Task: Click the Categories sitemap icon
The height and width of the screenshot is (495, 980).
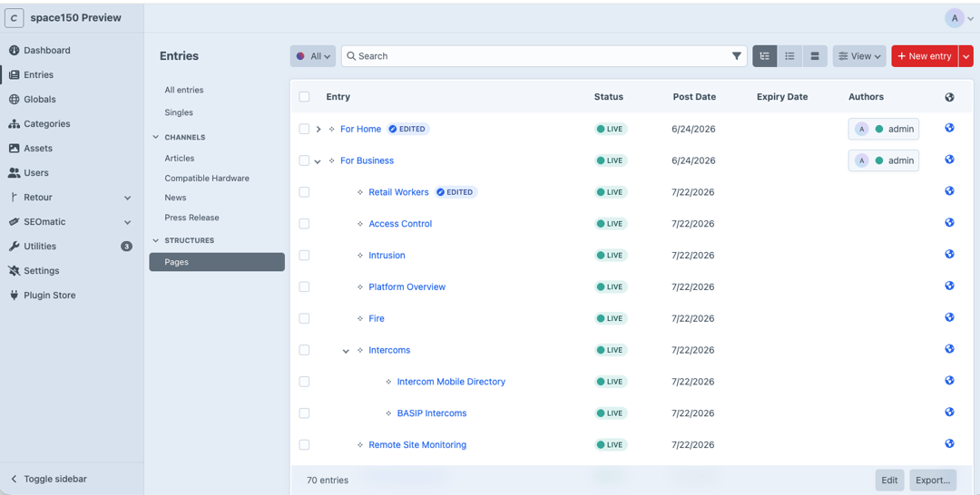Action: 14,123
